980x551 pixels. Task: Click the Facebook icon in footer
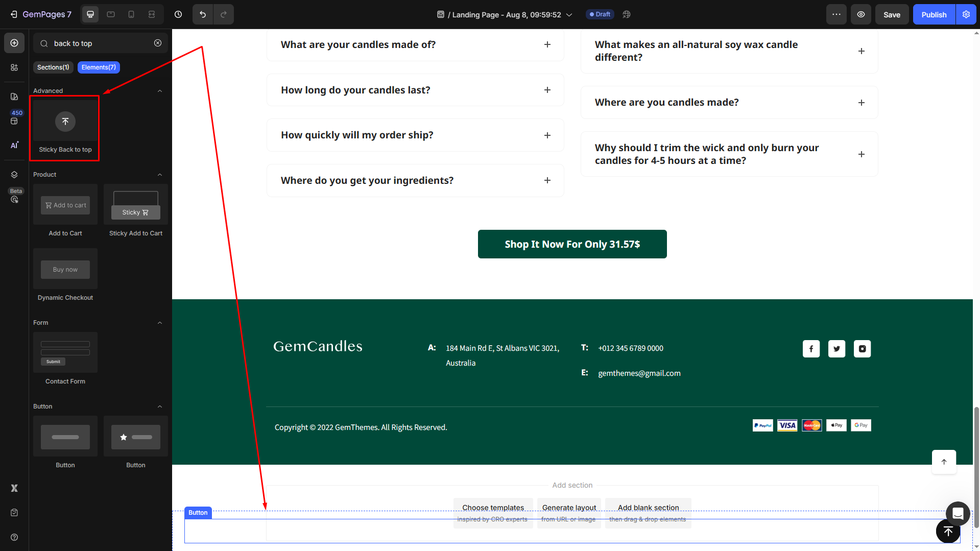click(811, 349)
